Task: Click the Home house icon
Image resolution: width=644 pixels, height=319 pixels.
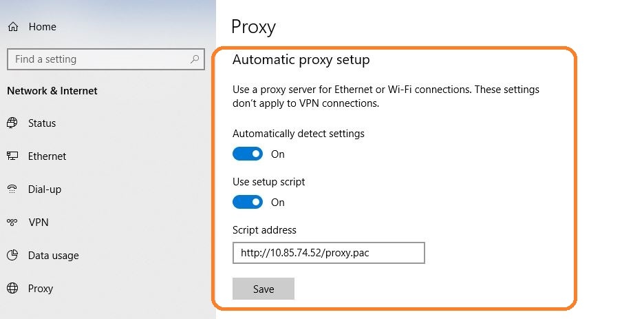Action: click(12, 27)
